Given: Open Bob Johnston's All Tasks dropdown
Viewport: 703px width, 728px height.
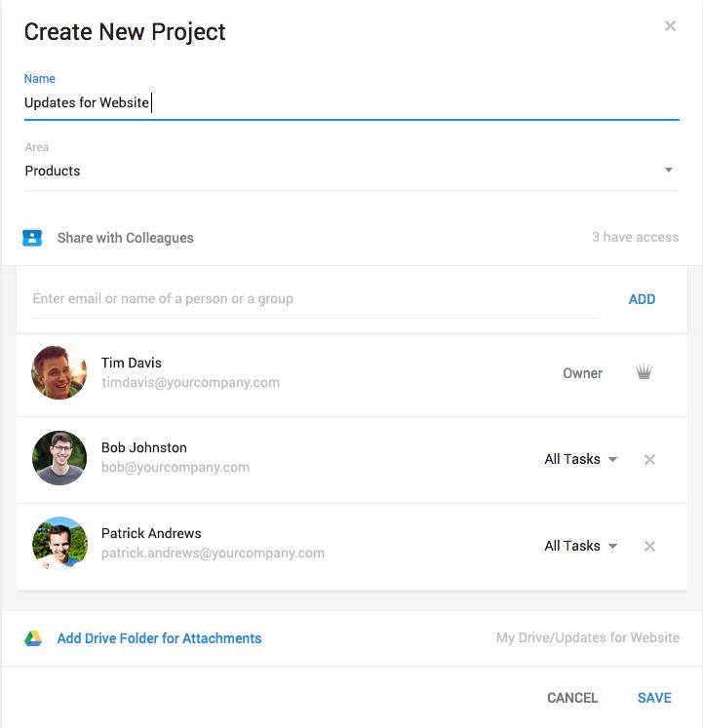Looking at the screenshot, I should point(581,459).
